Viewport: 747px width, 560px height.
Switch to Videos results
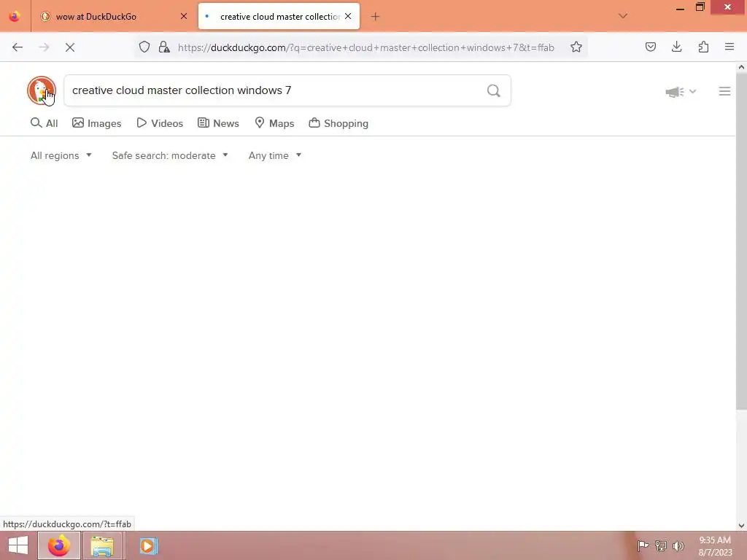point(160,123)
